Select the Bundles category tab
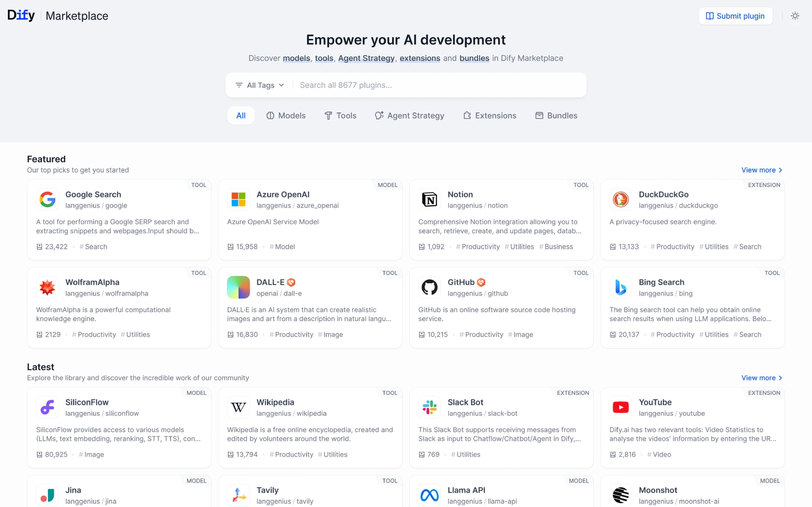This screenshot has width=812, height=507. click(x=556, y=116)
